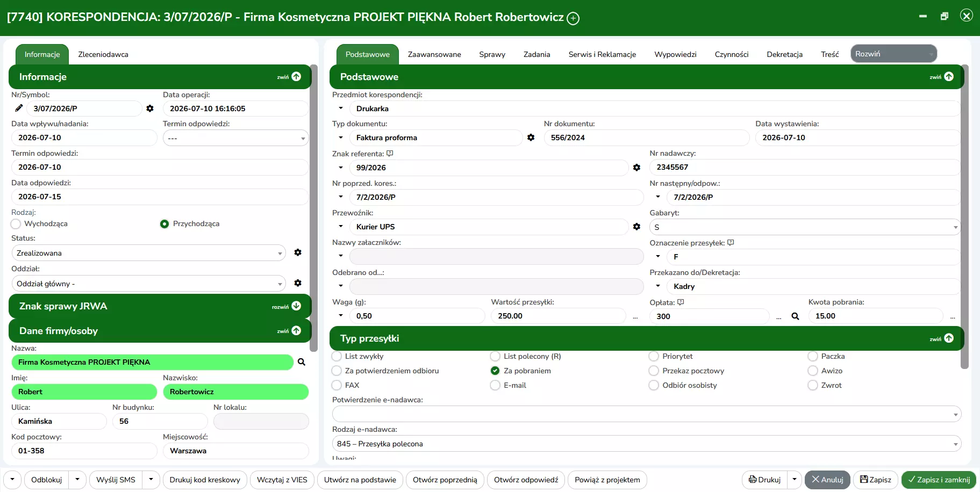Open dropdown arrow beside Przedmiot korespondencji
Viewport: 980px width, 492px height.
pyautogui.click(x=341, y=108)
